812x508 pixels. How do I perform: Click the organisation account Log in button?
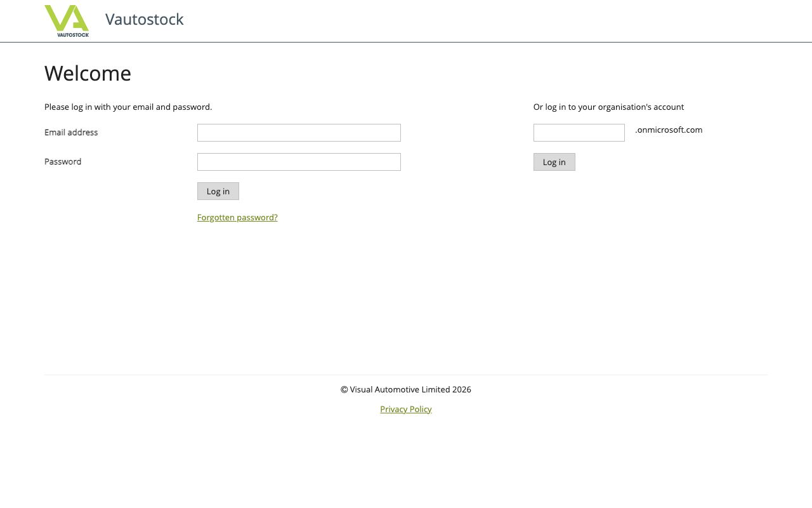coord(554,162)
